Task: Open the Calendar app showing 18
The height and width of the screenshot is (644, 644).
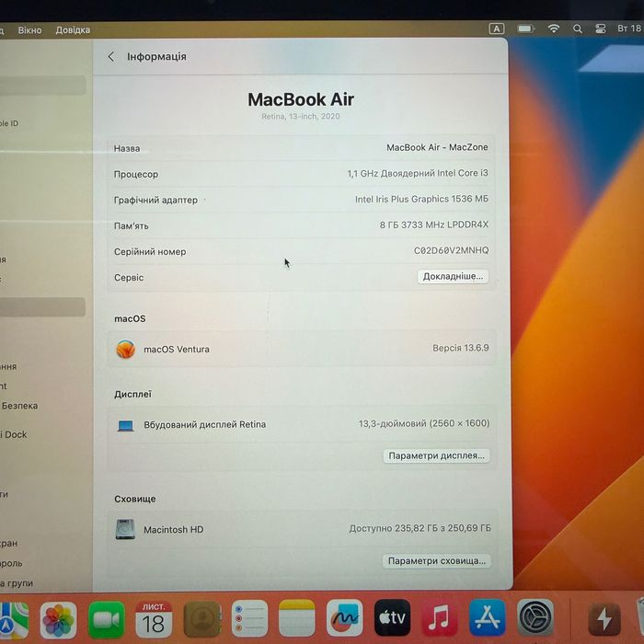Action: (154, 619)
